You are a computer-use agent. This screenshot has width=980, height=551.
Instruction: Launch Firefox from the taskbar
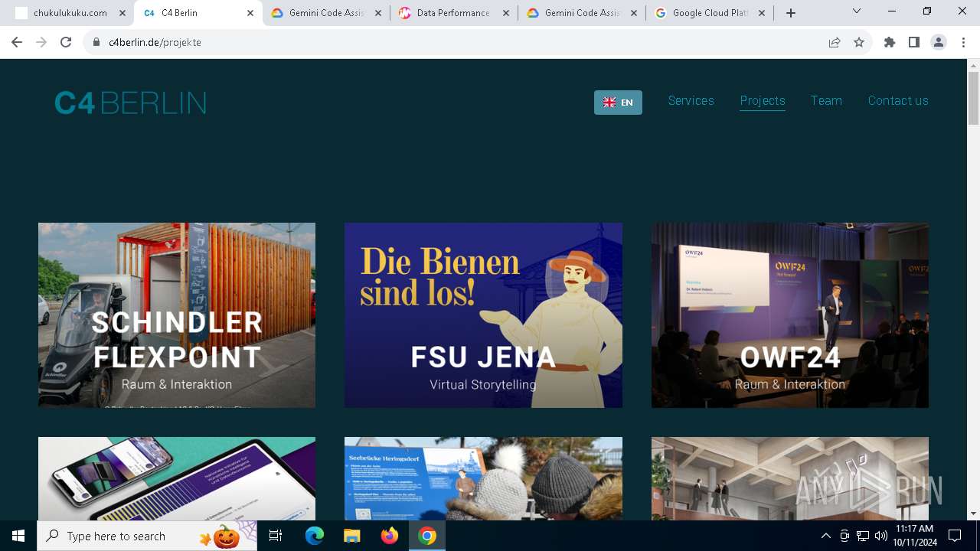click(390, 536)
